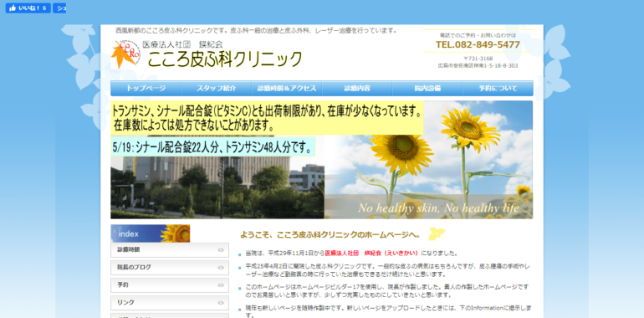Click the top tagline 西風新都のこころ皮ふ科クリニックです
The height and width of the screenshot is (318, 644).
coord(257,30)
